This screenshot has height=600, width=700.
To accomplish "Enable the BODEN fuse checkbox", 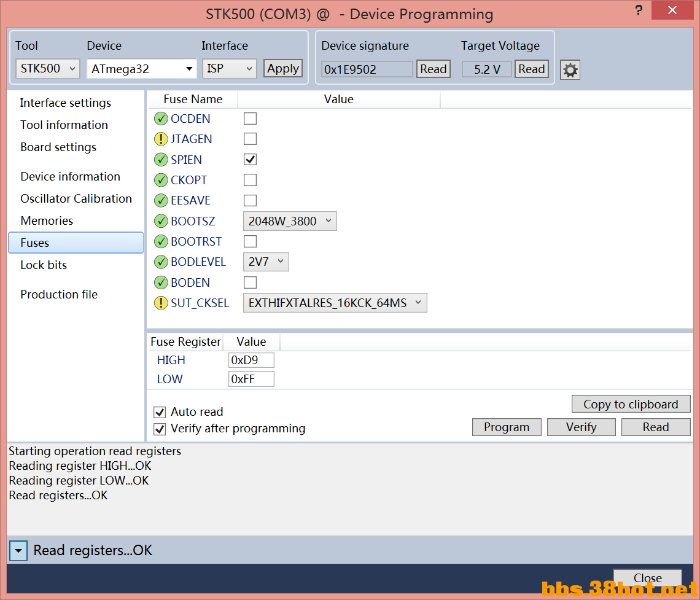I will click(250, 282).
